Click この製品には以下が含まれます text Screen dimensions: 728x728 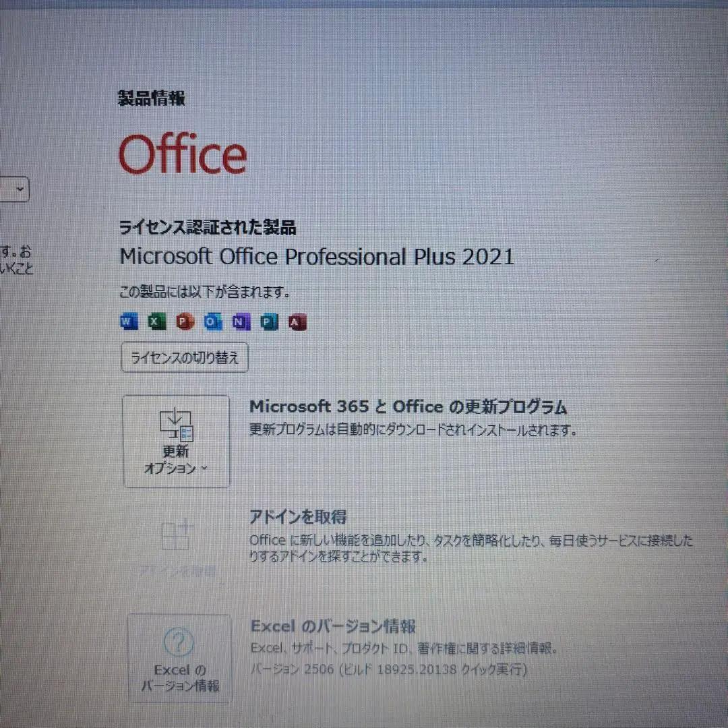(205, 292)
